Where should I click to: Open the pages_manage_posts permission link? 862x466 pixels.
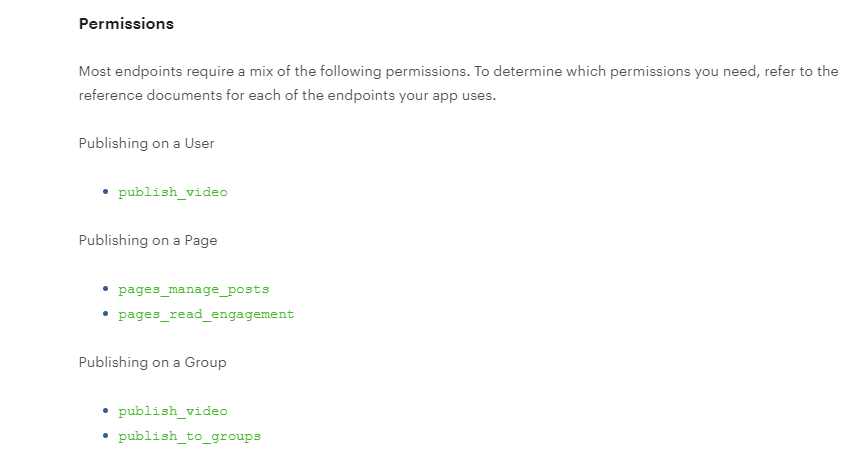[194, 289]
